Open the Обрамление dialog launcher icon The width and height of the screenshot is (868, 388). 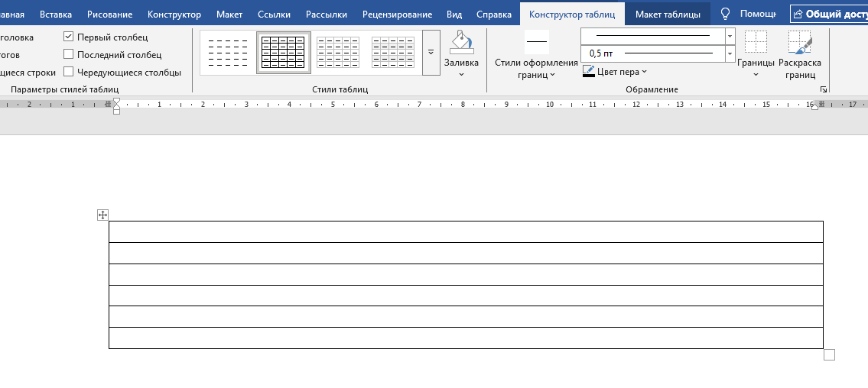[x=824, y=89]
